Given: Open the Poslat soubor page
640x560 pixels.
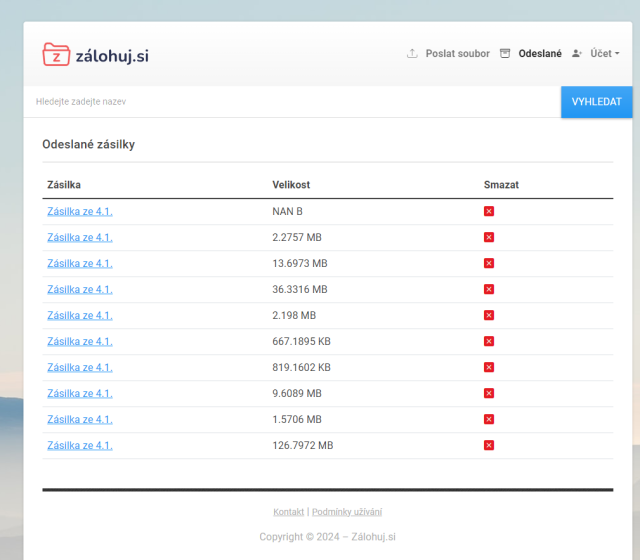Looking at the screenshot, I should tap(457, 54).
